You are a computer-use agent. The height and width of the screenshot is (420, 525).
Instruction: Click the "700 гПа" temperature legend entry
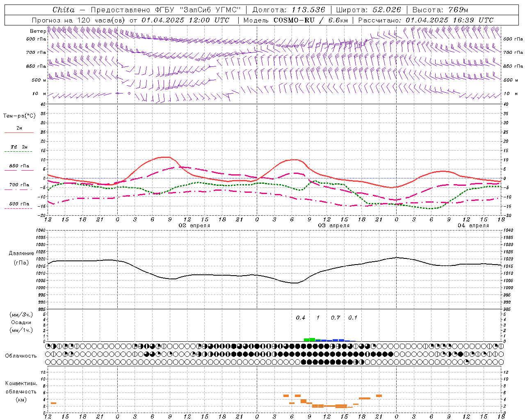tap(19, 185)
